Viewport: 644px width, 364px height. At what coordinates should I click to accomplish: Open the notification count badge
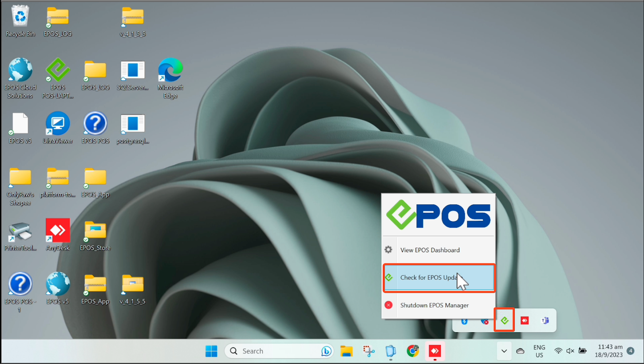631,351
